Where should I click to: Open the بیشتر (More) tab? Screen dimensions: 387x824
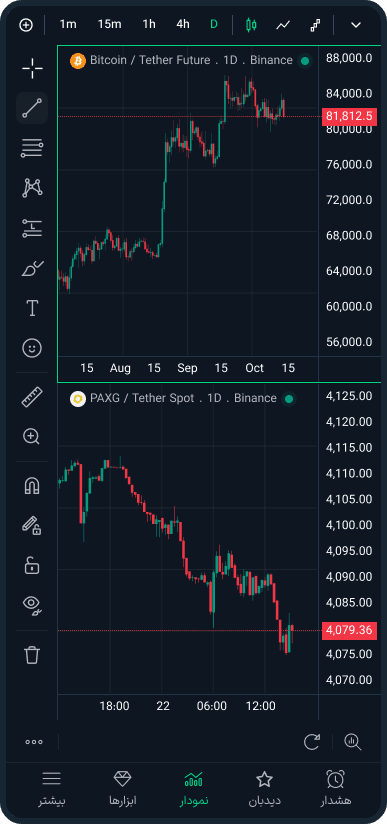coord(52,789)
